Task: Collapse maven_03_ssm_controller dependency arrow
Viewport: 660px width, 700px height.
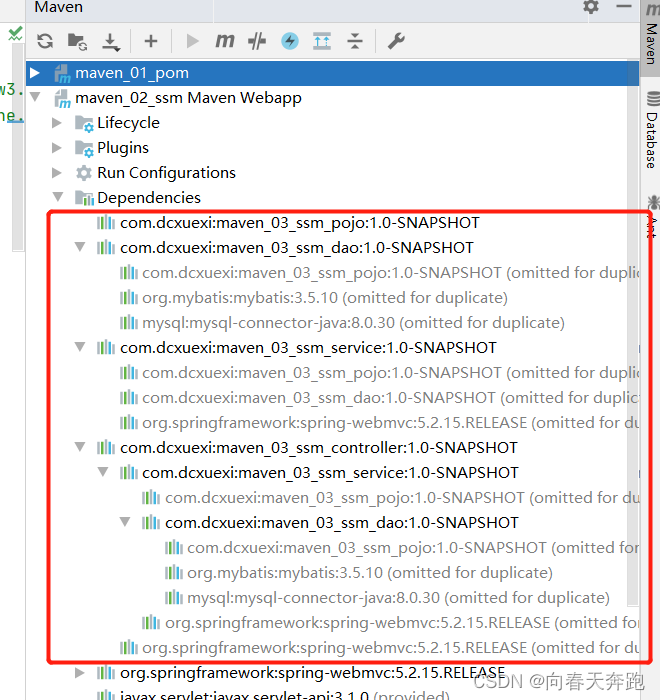Action: (x=80, y=446)
